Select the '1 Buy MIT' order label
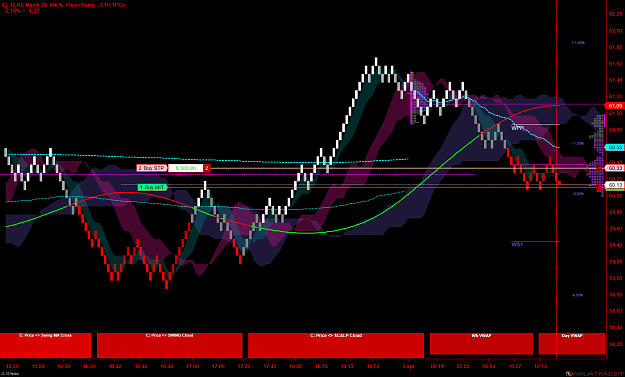The width and height of the screenshot is (625, 377). pyautogui.click(x=152, y=187)
